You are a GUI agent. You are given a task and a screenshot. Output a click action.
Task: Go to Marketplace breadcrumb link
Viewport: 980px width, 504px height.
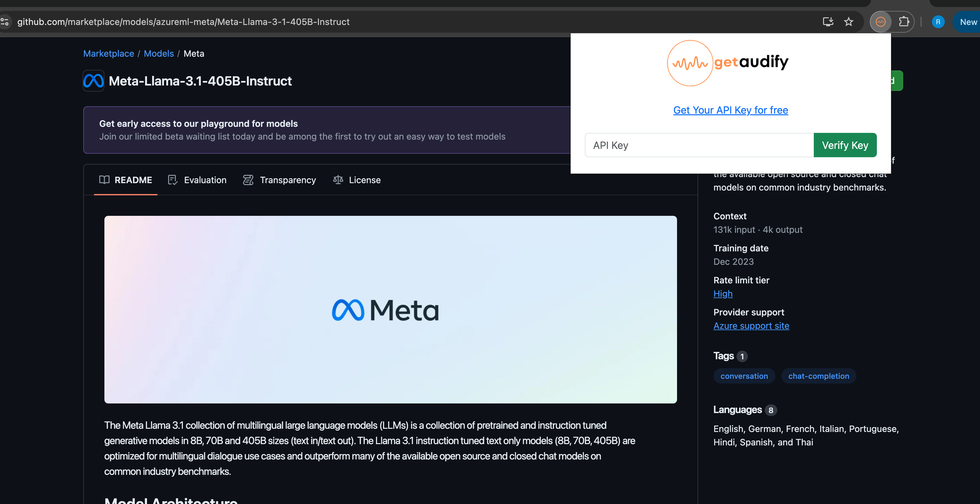[109, 53]
